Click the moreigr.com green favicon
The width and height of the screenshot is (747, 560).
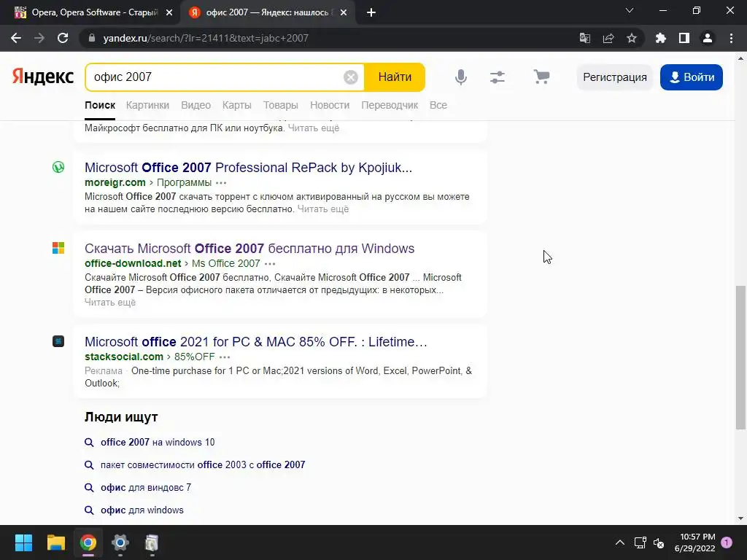coord(58,167)
